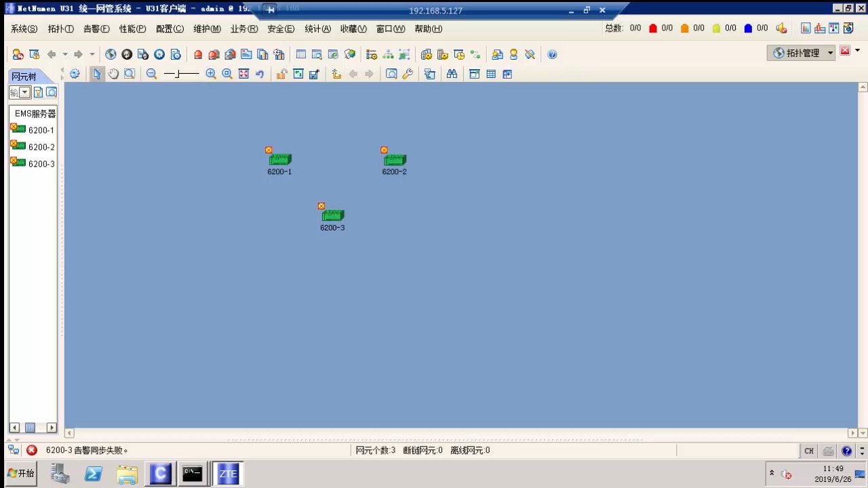Image resolution: width=868 pixels, height=488 pixels.
Task: Click the lock topology padlock icon
Action: pyautogui.click(x=281, y=74)
